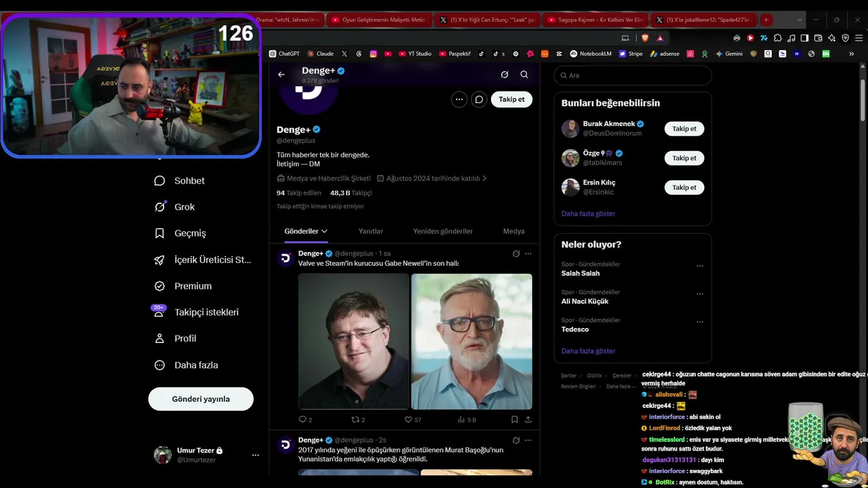Open options for the Tedesco trend
868x488 pixels.
700,321
